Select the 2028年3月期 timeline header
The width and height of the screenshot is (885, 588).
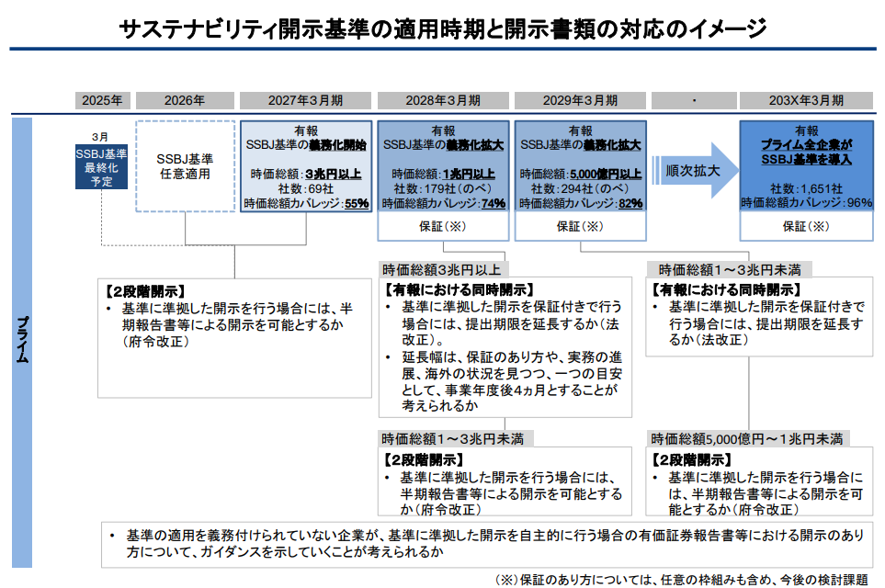(x=443, y=100)
